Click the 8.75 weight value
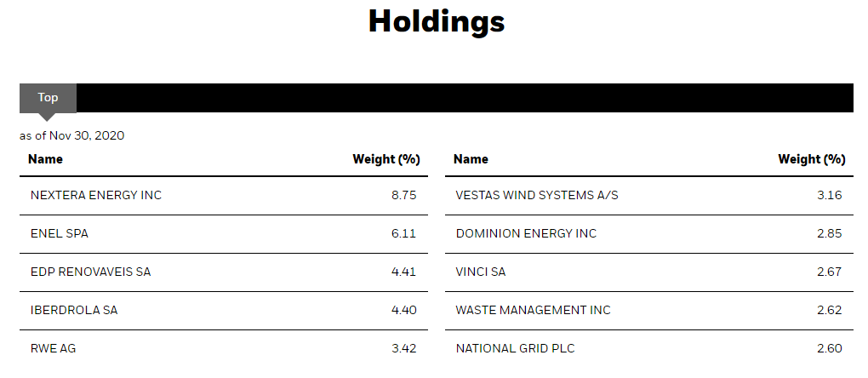The image size is (868, 378). coord(403,195)
